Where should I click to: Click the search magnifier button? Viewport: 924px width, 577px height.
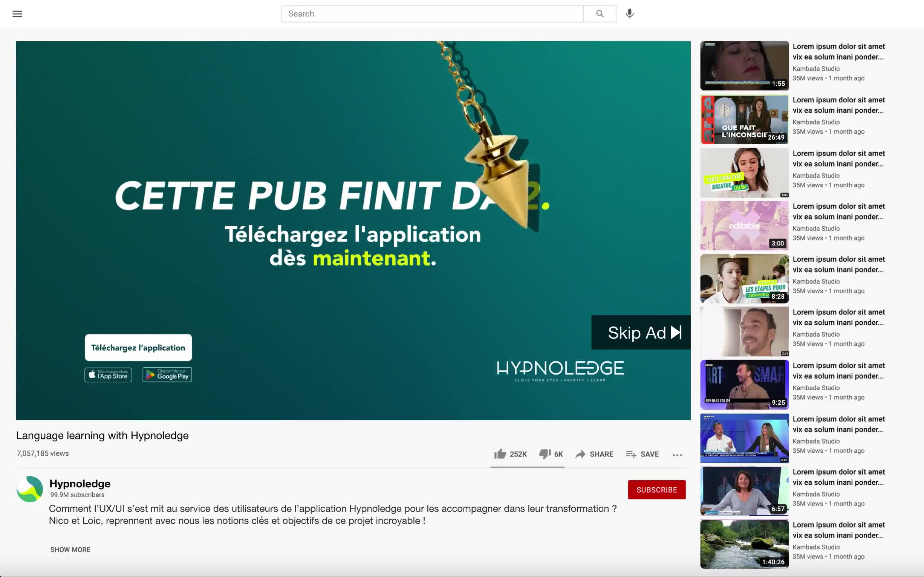click(x=600, y=14)
